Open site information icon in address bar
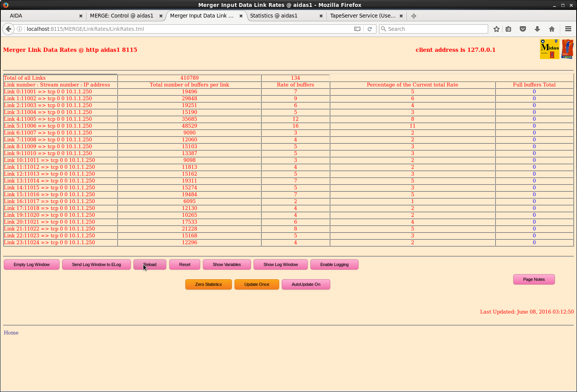Image resolution: width=577 pixels, height=392 pixels. [x=19, y=29]
